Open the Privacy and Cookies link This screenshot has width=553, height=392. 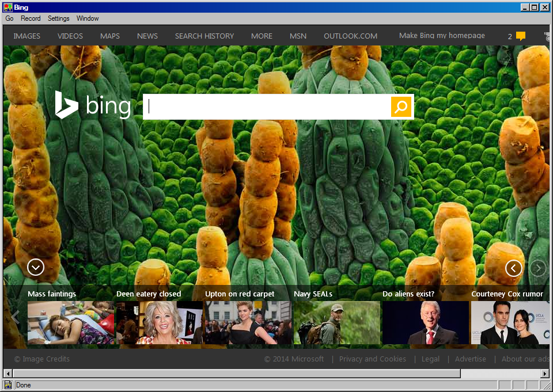[372, 359]
